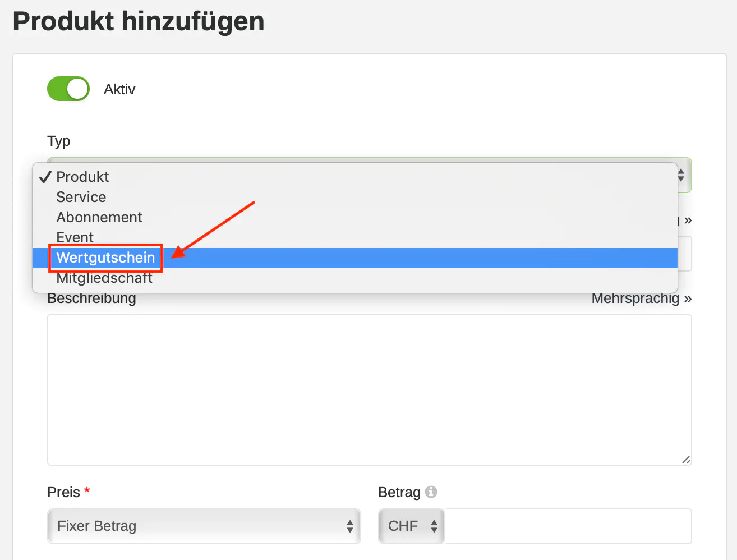Click the checkmark next to Produkt
This screenshot has width=737, height=560.
coord(45,177)
